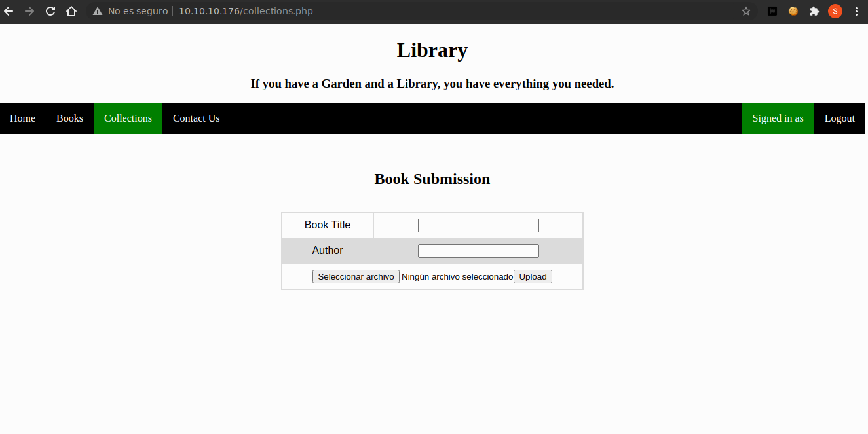Focus the address bar URL
This screenshot has width=868, height=434.
point(246,11)
